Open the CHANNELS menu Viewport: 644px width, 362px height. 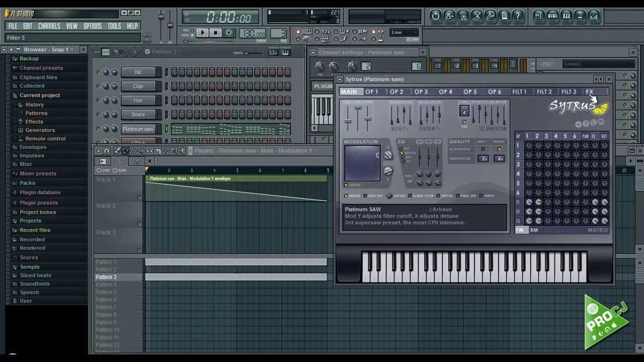[x=49, y=26]
